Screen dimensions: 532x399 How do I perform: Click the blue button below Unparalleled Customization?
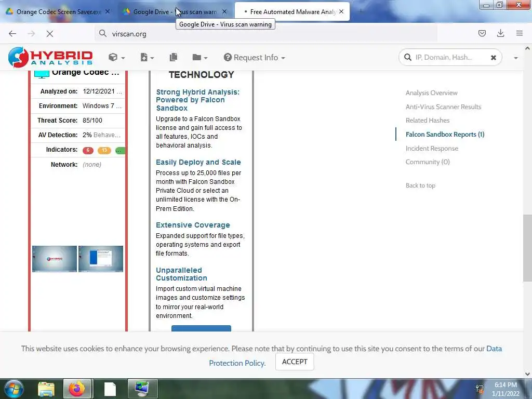click(x=201, y=328)
